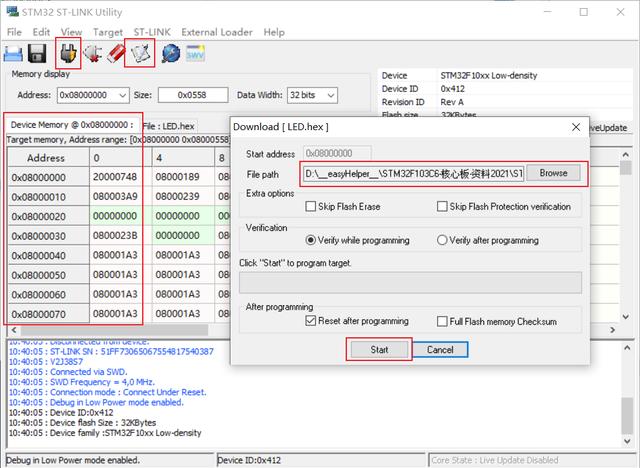640x468 pixels.
Task: Open the ST-LINK menu
Action: pyautogui.click(x=152, y=32)
